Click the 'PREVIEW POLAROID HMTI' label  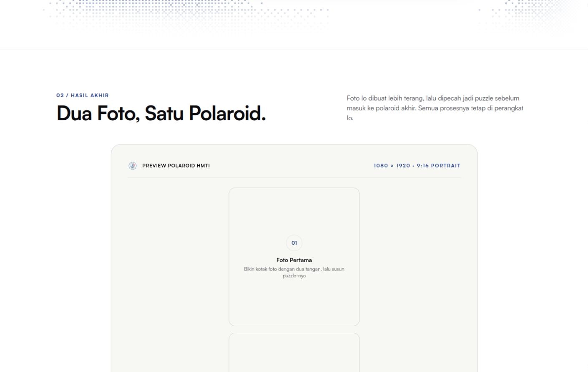click(x=176, y=166)
